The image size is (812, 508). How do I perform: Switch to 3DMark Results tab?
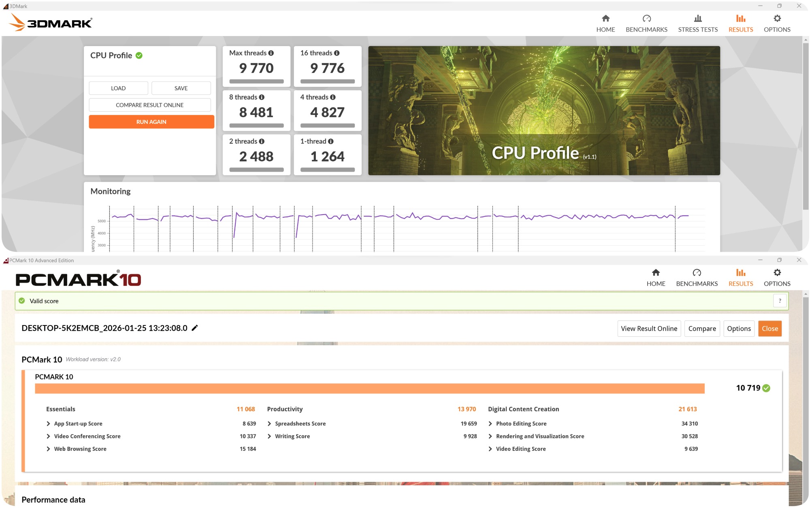coord(740,23)
